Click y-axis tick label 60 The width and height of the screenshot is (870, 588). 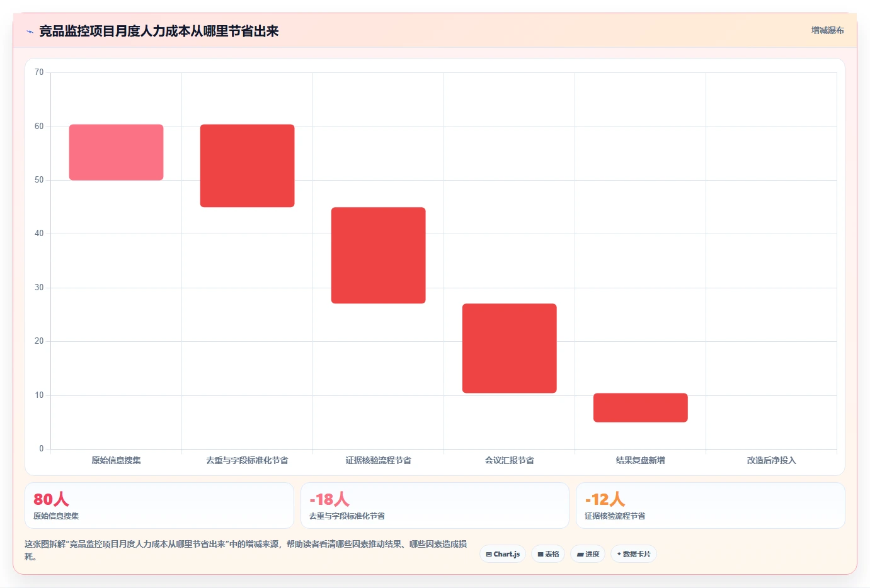[39, 127]
